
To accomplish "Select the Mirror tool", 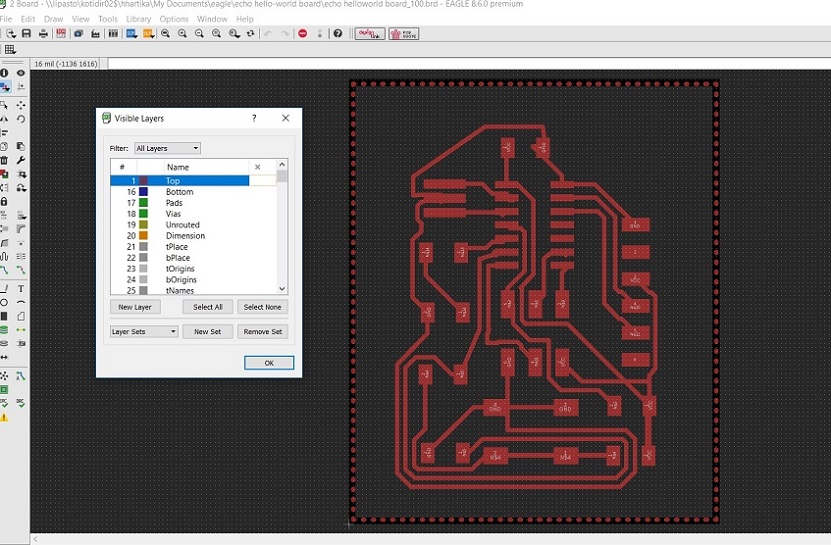I will click(x=4, y=119).
